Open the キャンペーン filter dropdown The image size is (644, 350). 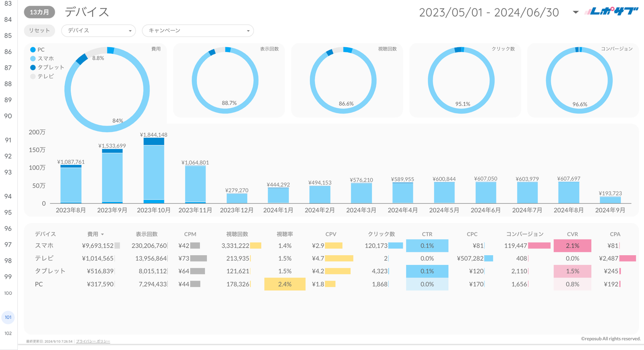point(198,30)
